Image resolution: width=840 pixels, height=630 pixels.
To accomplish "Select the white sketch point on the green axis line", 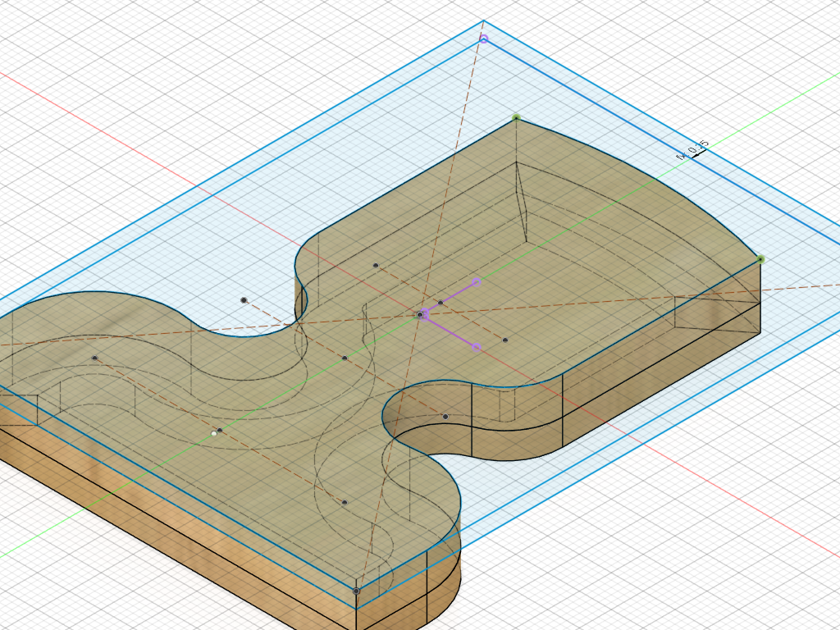I will click(x=214, y=433).
